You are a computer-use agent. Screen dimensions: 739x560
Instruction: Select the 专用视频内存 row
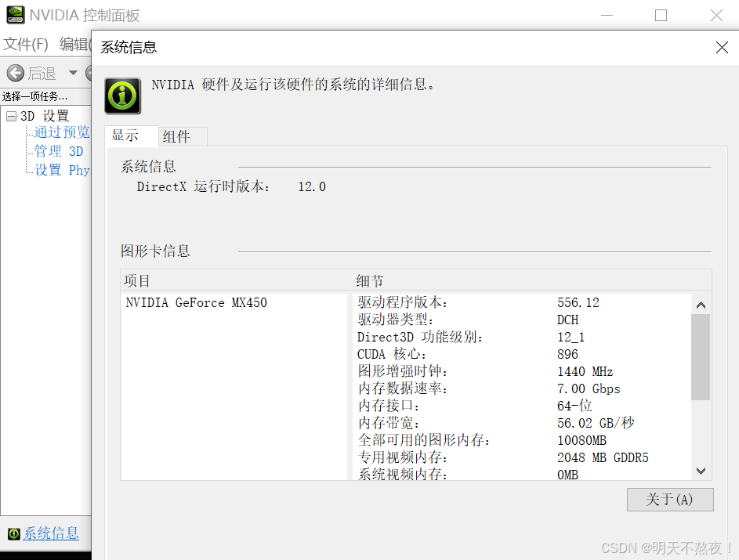click(x=522, y=457)
